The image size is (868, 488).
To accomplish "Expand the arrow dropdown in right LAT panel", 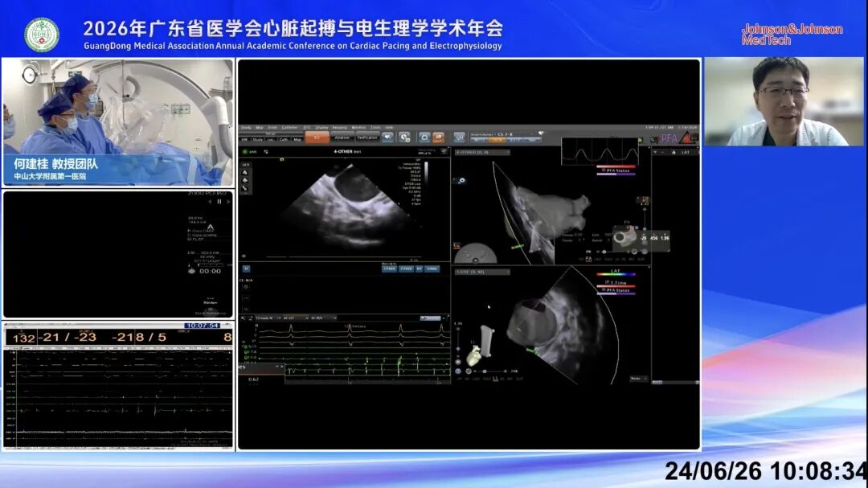I will pos(656,152).
